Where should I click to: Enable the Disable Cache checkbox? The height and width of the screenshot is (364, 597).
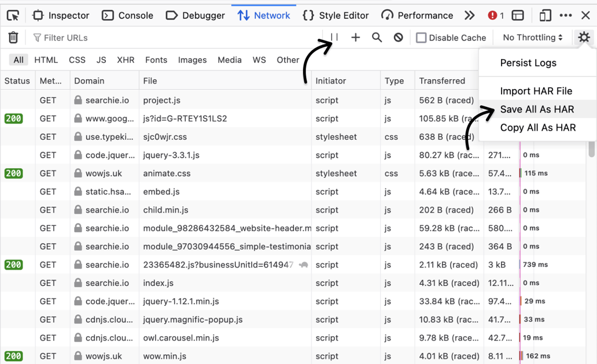[x=421, y=38]
